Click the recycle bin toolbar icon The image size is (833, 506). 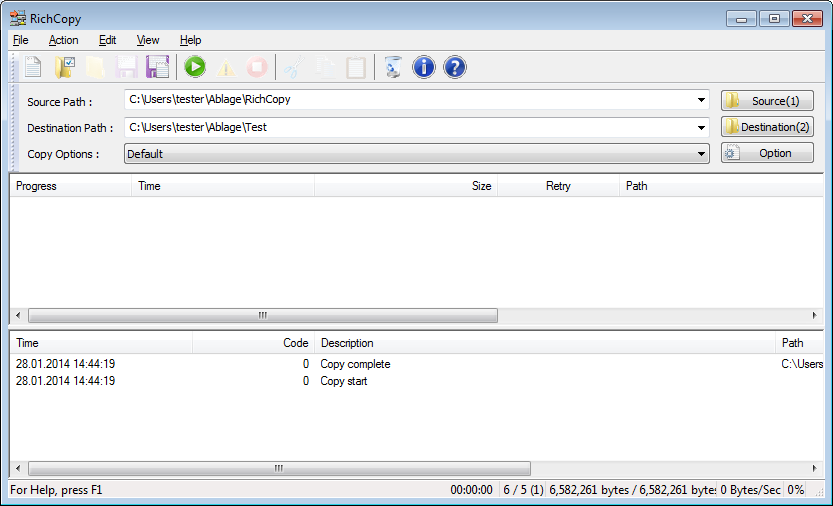coord(393,68)
